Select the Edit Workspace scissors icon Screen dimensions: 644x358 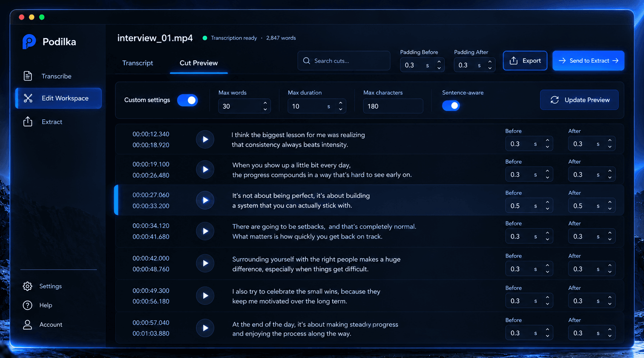pyautogui.click(x=28, y=98)
